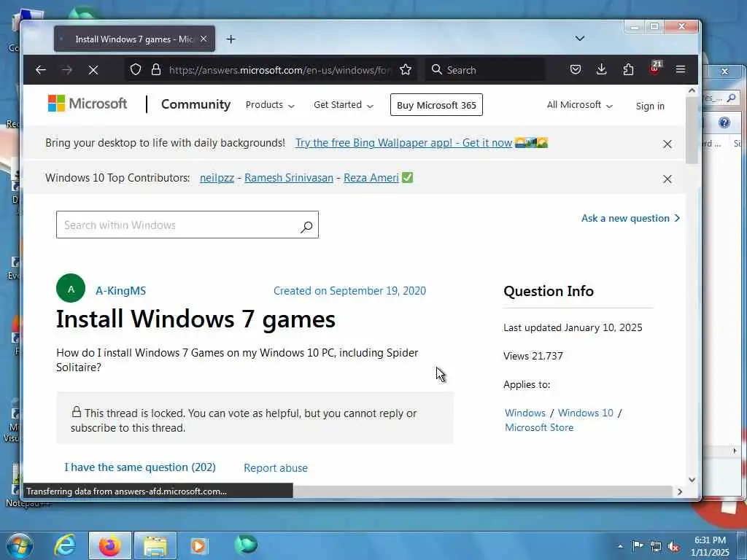747x560 pixels.
Task: Expand the Get Started dropdown
Action: (x=343, y=105)
